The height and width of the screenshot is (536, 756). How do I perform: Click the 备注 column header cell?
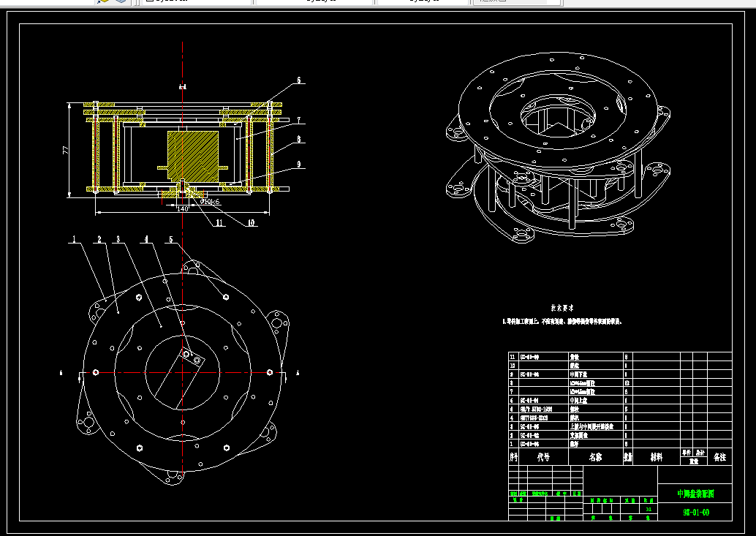coord(719,457)
